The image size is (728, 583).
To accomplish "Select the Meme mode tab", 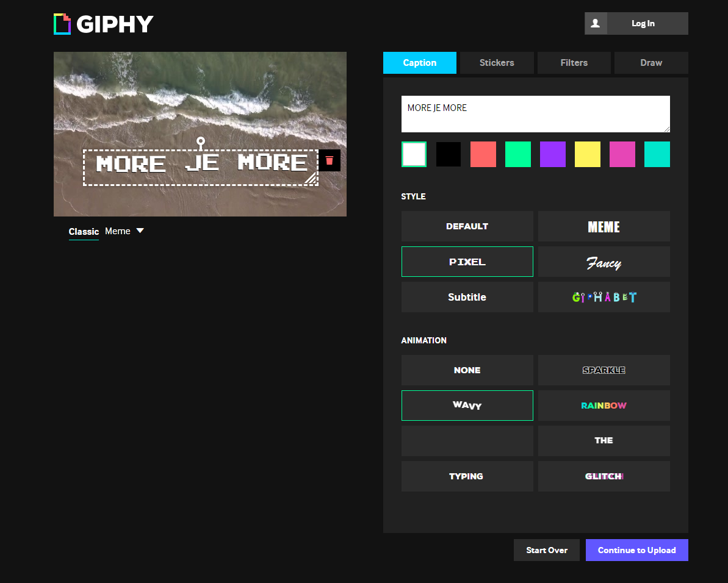I will tap(117, 231).
